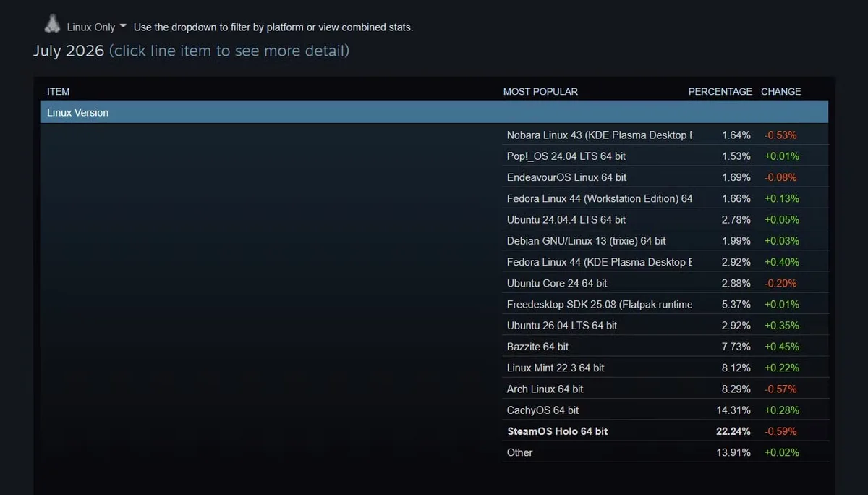
Task: Collapse the Linux Version category row
Action: coord(434,112)
